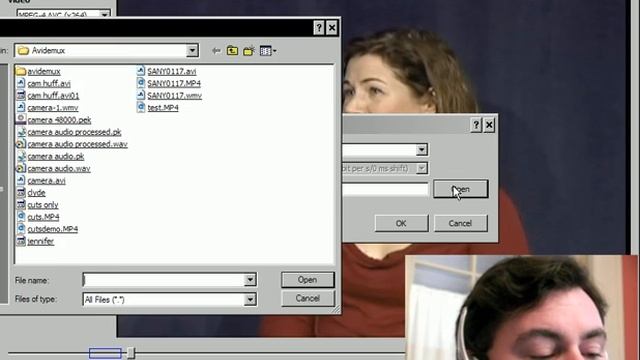The height and width of the screenshot is (360, 640).
Task: Click the camera audio.wav file icon
Action: (x=20, y=168)
